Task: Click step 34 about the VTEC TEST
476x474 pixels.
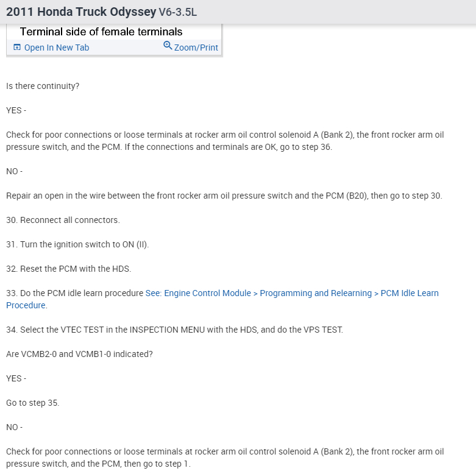Action: pyautogui.click(x=174, y=330)
